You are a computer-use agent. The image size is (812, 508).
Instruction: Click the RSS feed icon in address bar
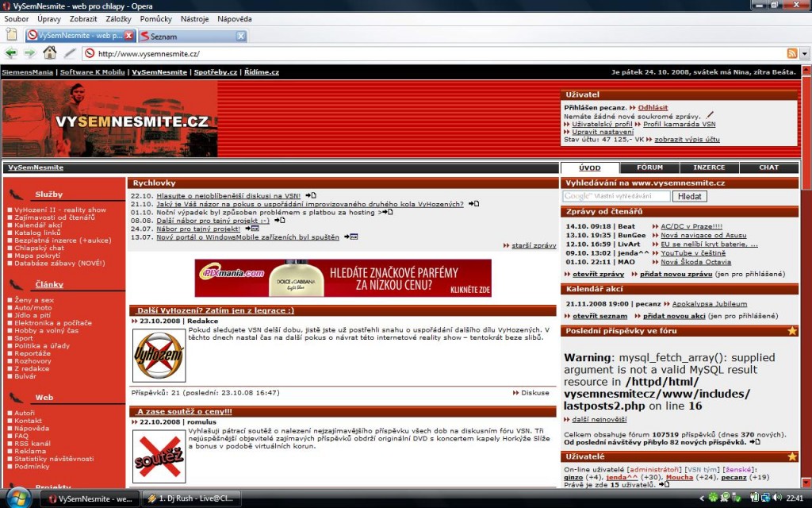point(792,53)
